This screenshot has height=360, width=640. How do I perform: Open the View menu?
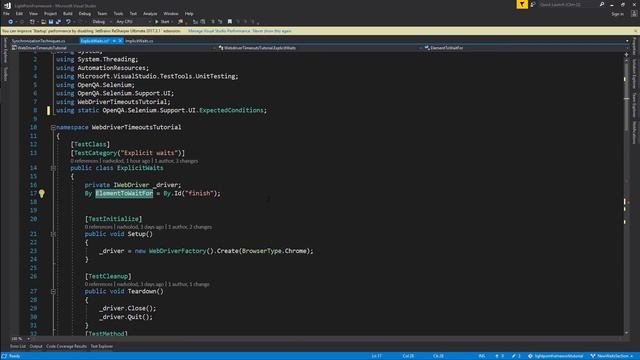point(33,14)
